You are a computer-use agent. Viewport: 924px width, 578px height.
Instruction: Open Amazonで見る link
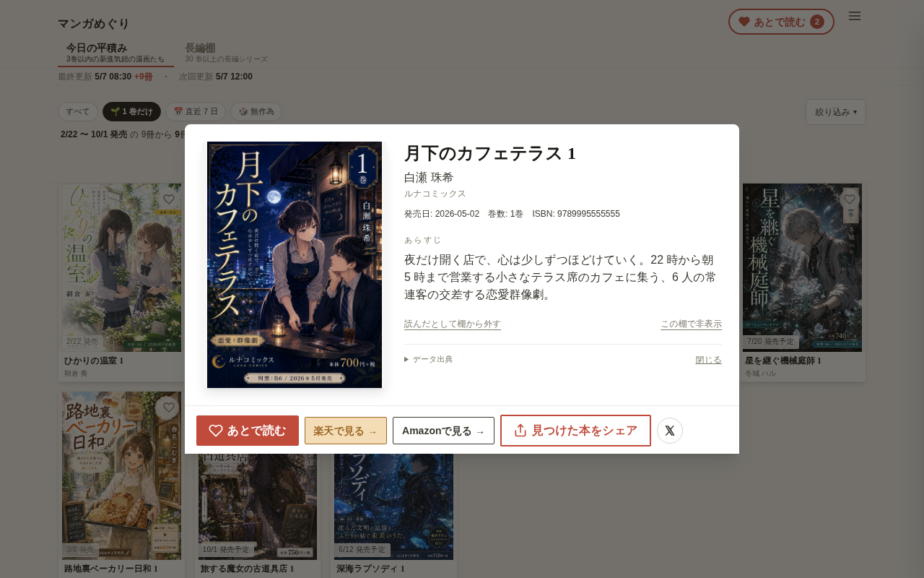(x=443, y=431)
